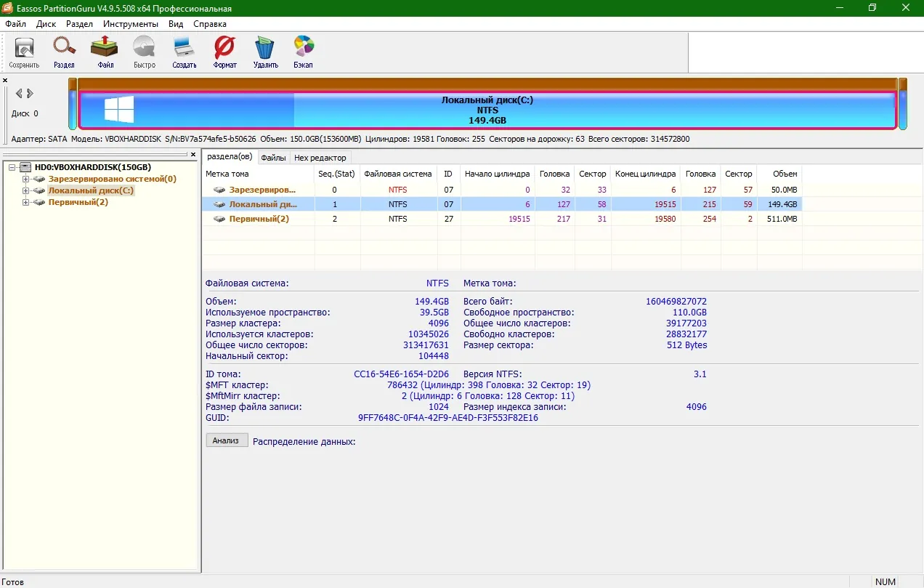Image resolution: width=924 pixels, height=588 pixels.
Task: Select the Первичный(2) row in partition table
Action: pyautogui.click(x=502, y=219)
